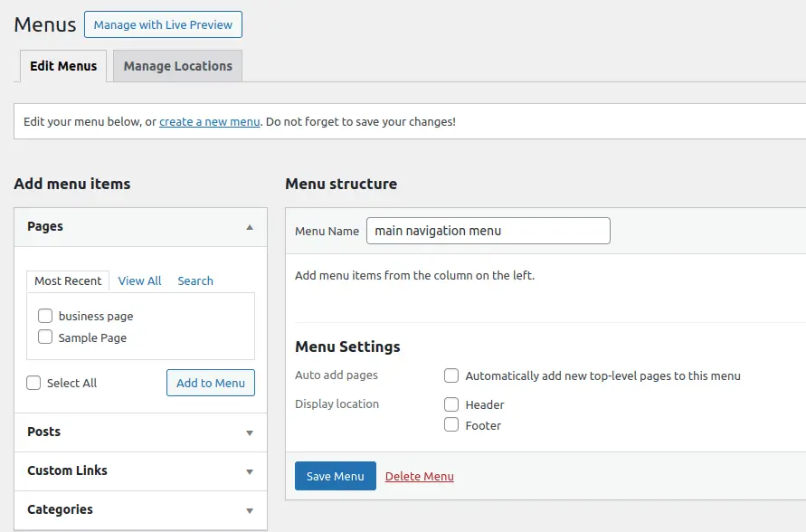Click the Manage with Live Preview button
The image size is (806, 532).
pyautogui.click(x=163, y=24)
